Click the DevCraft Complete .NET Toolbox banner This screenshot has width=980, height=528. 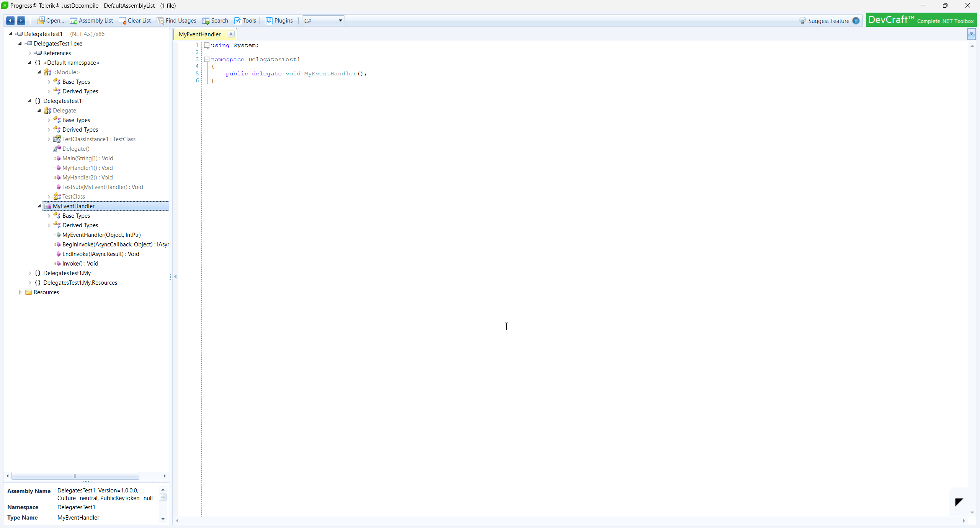point(921,20)
